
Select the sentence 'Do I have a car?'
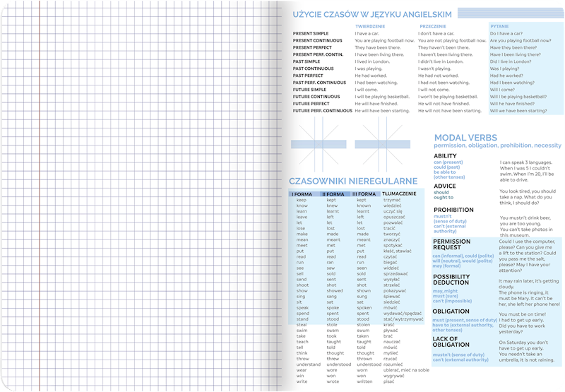506,33
